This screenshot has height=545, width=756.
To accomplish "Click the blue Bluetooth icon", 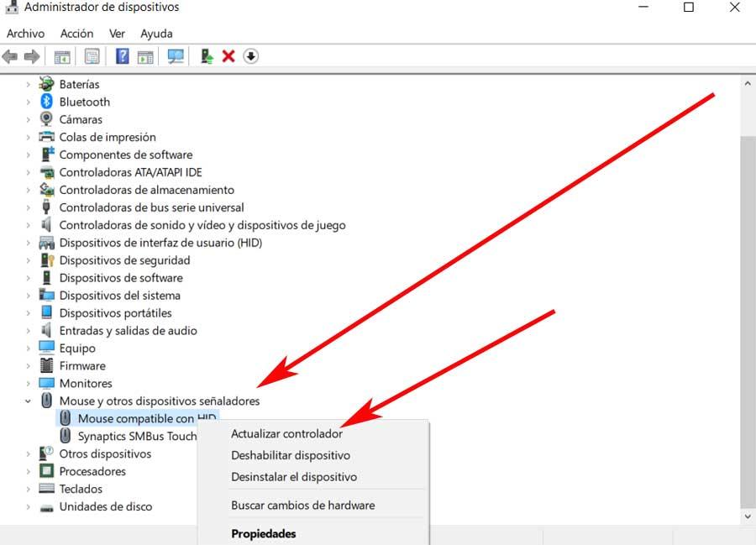I will (46, 102).
